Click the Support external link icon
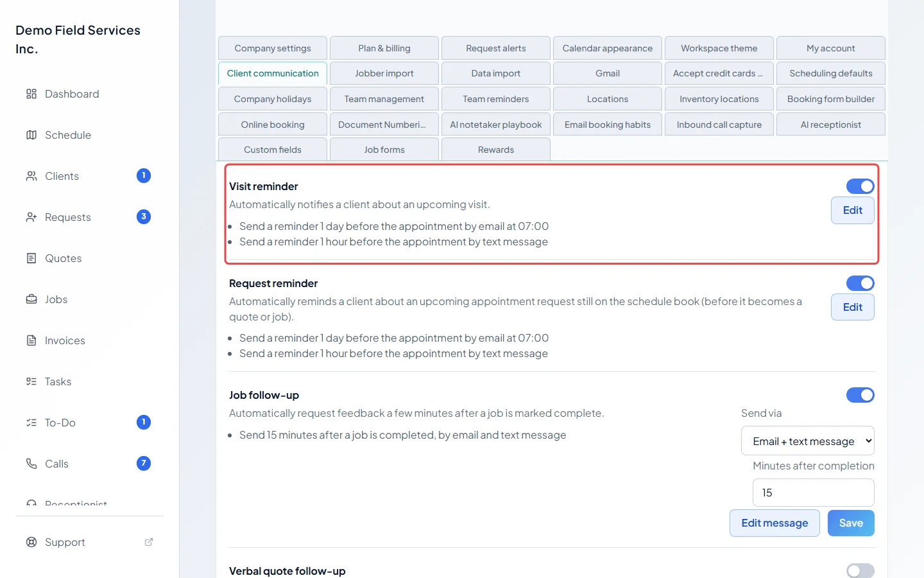This screenshot has height=578, width=924. click(x=149, y=542)
